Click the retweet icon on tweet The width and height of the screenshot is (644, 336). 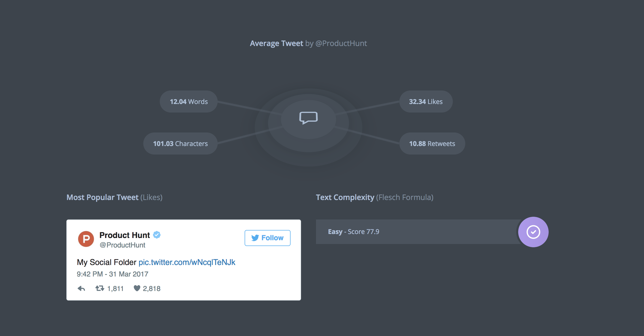100,288
